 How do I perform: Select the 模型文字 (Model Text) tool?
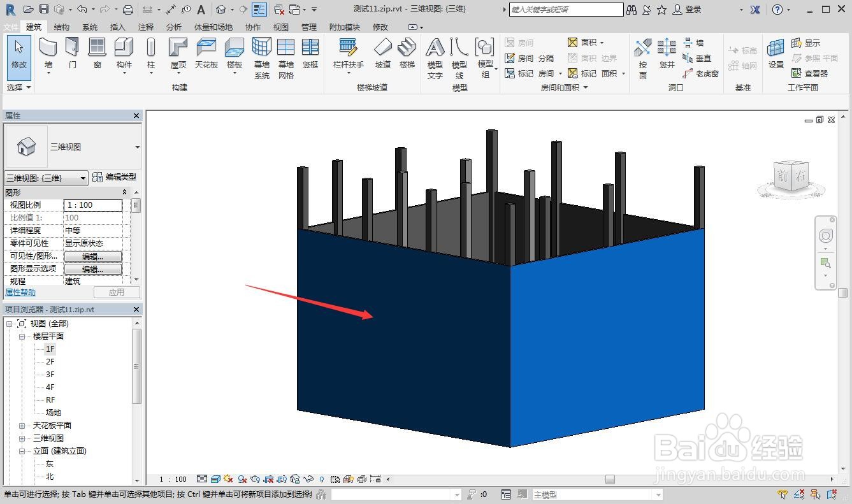435,57
